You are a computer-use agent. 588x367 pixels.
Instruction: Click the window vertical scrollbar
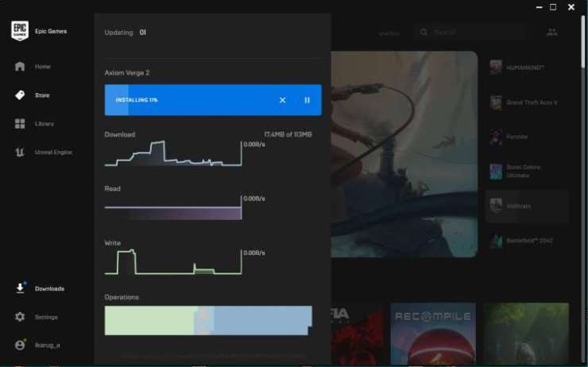583,41
